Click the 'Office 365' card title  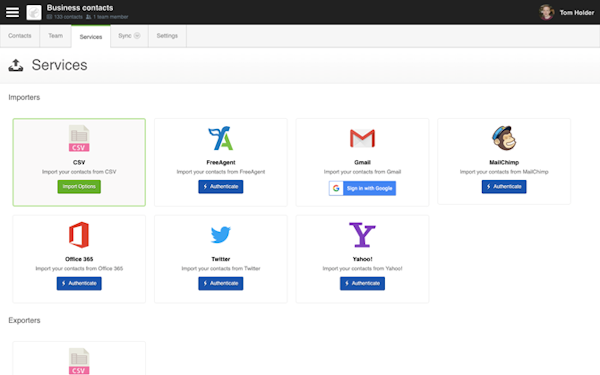[x=79, y=259]
